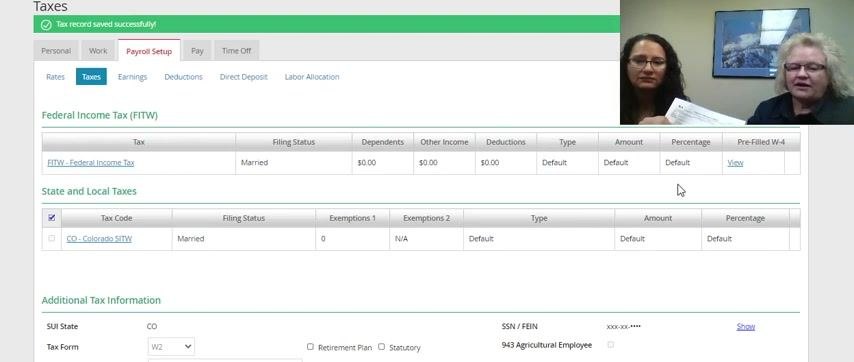Check the CO - Colorado SITW row checkbox
Screen dimensions: 854x362
coord(52,238)
